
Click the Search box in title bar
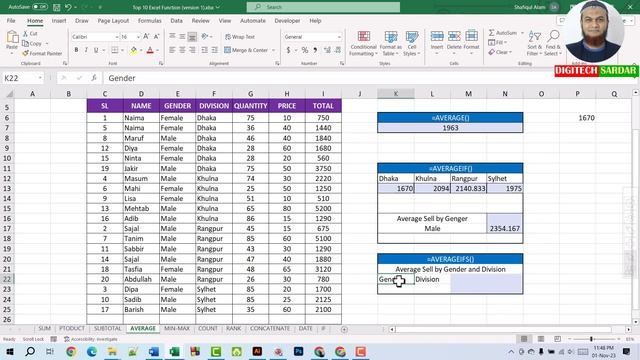pyautogui.click(x=323, y=7)
